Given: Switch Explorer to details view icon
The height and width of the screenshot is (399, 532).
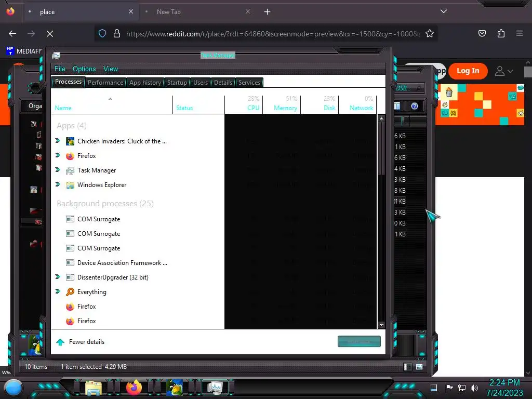Looking at the screenshot, I should point(407,367).
